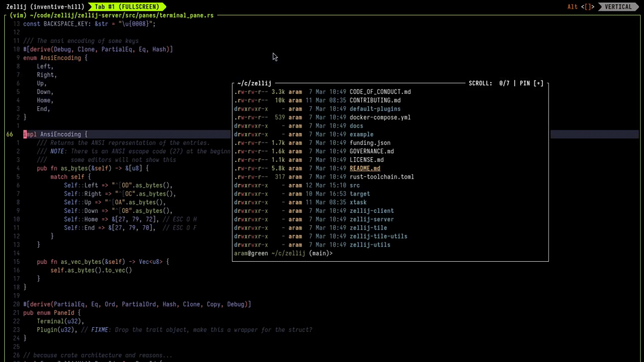Screen dimensions: 644x362
Task: Select the zellij-tile directory entry
Action: 368,228
